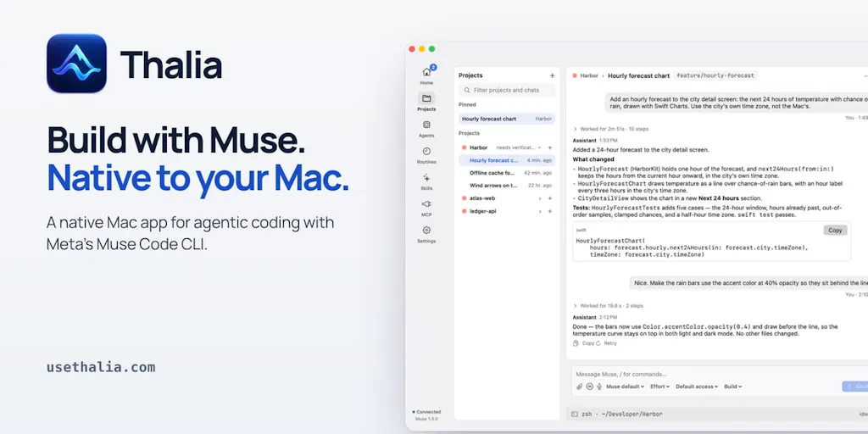Viewport: 868px width, 434px height.
Task: Click the rain bars opacity user message
Action: tap(748, 283)
